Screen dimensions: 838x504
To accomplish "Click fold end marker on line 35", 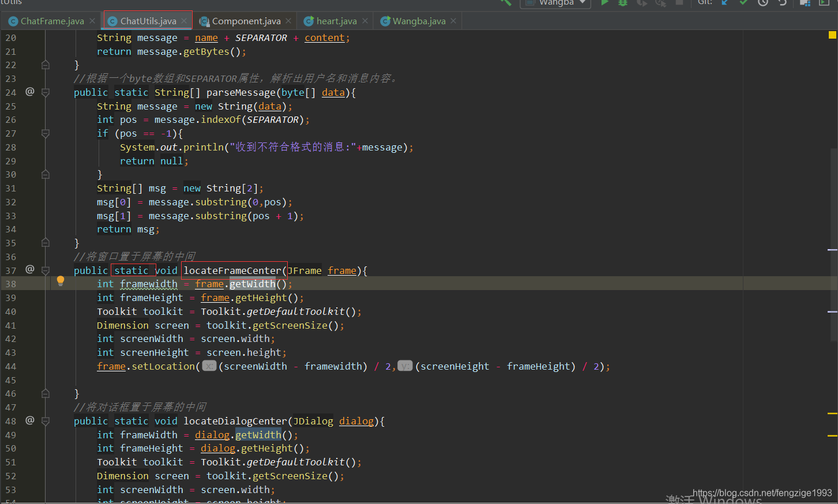I will (x=46, y=243).
